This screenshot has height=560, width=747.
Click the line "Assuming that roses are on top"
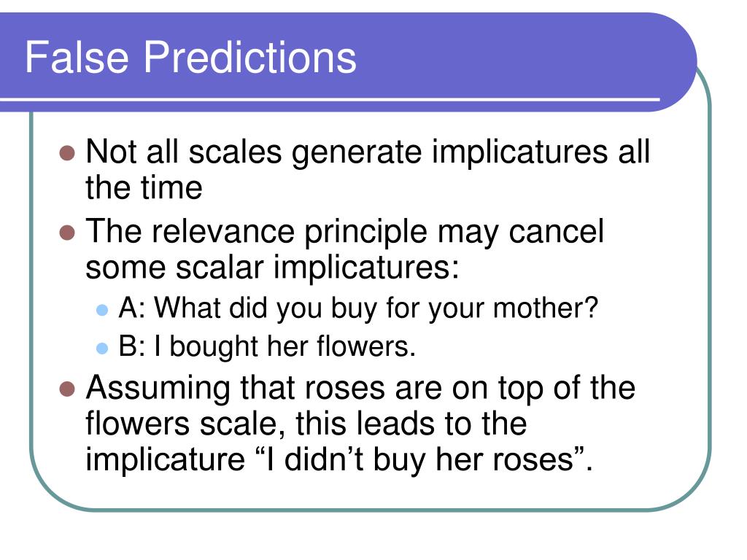point(360,388)
